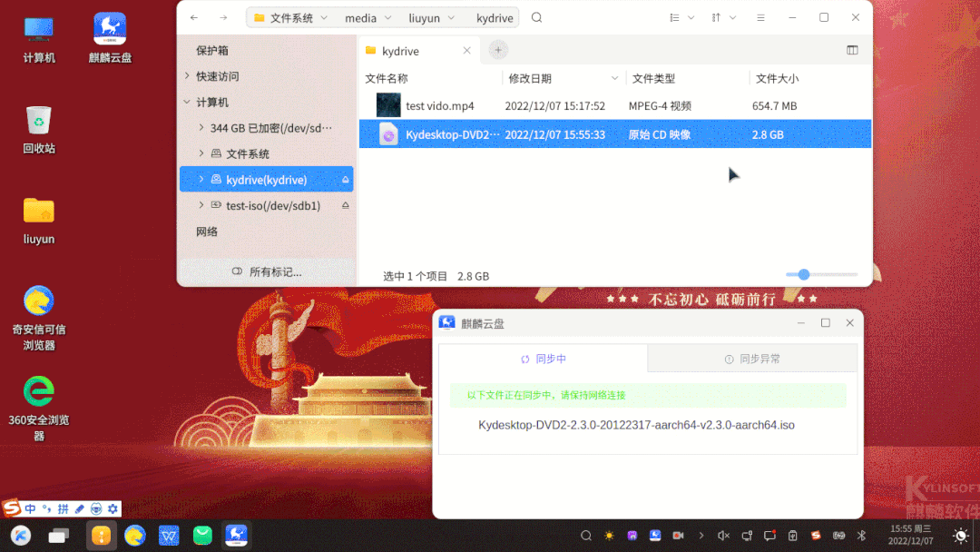Viewport: 980px width, 552px height.
Task: Launch 奇安信可信浏览器 from desktop
Action: click(39, 318)
